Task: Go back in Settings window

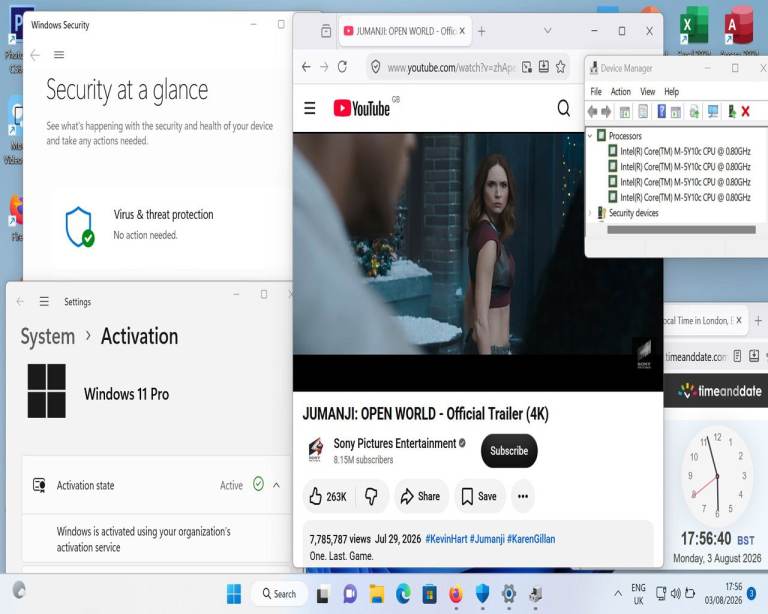Action: (x=20, y=302)
